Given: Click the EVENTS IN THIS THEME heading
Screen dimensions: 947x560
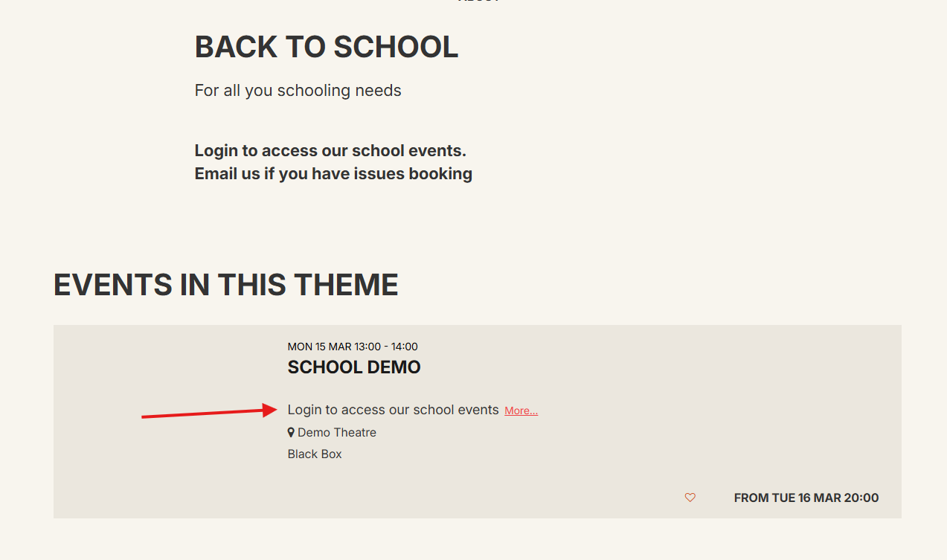Looking at the screenshot, I should [x=225, y=285].
